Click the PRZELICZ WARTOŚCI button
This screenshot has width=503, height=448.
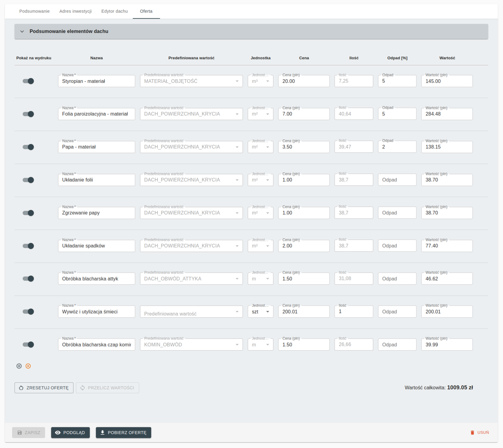pyautogui.click(x=107, y=388)
